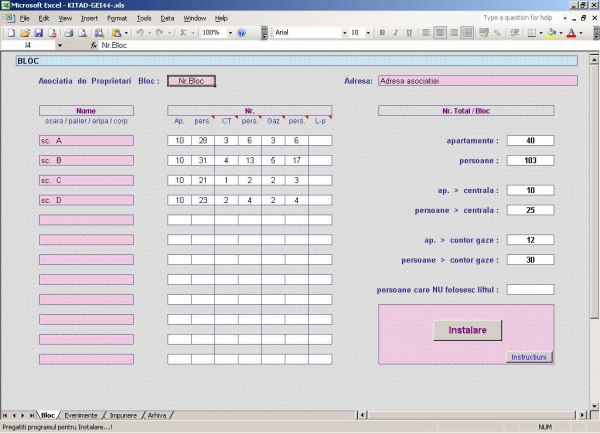Viewport: 600px width, 434px height.
Task: Open the Window menu
Action: 195,18
